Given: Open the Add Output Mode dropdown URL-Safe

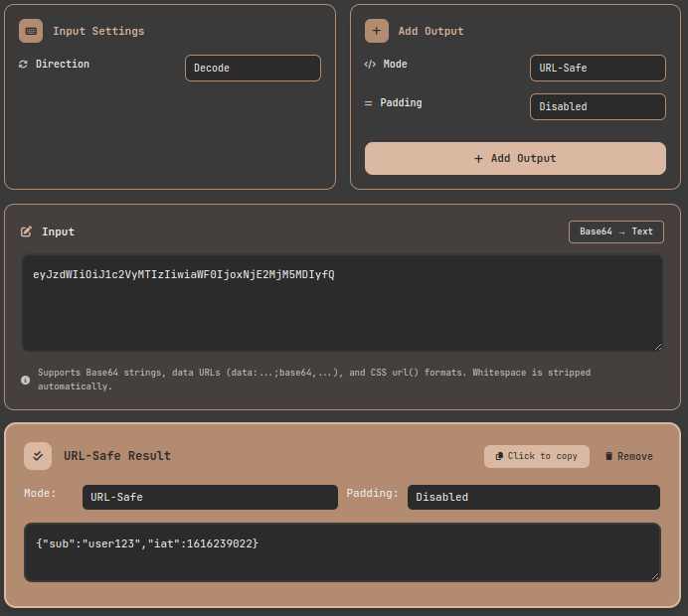Looking at the screenshot, I should click(598, 68).
